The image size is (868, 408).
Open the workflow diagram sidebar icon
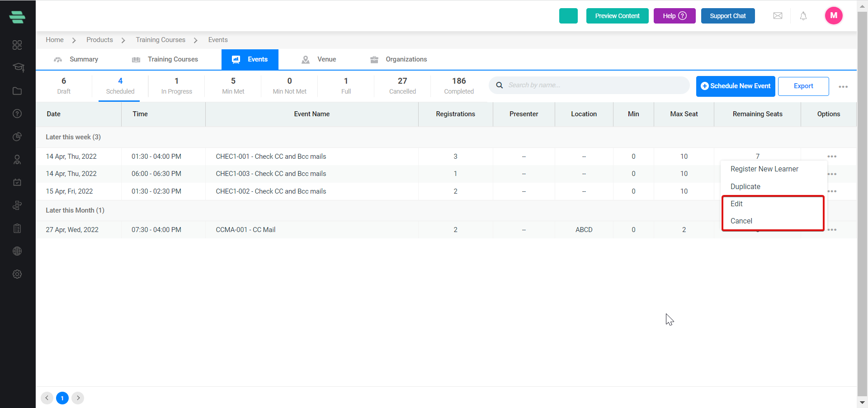point(17,205)
